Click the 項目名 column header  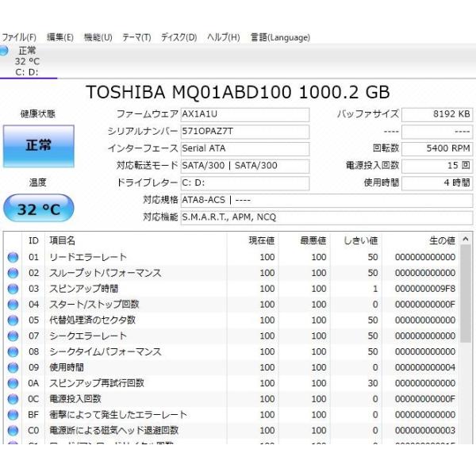[136, 240]
